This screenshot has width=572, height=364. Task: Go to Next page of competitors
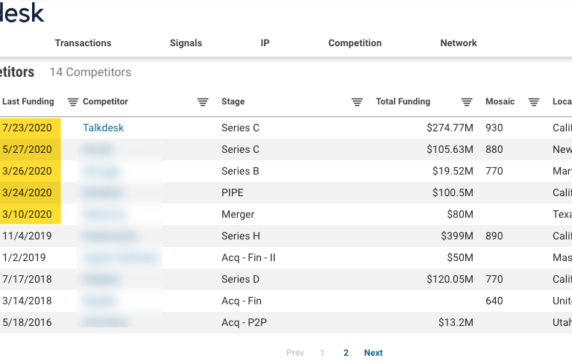pos(373,353)
